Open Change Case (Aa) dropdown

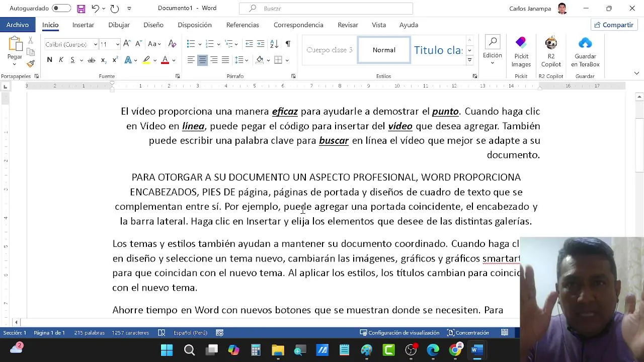point(154,44)
